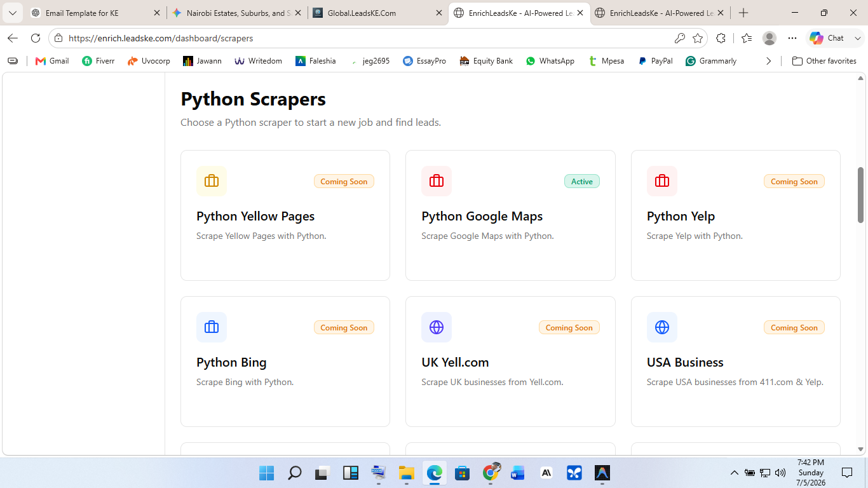Click the UK Yell.com globe icon

tap(437, 327)
